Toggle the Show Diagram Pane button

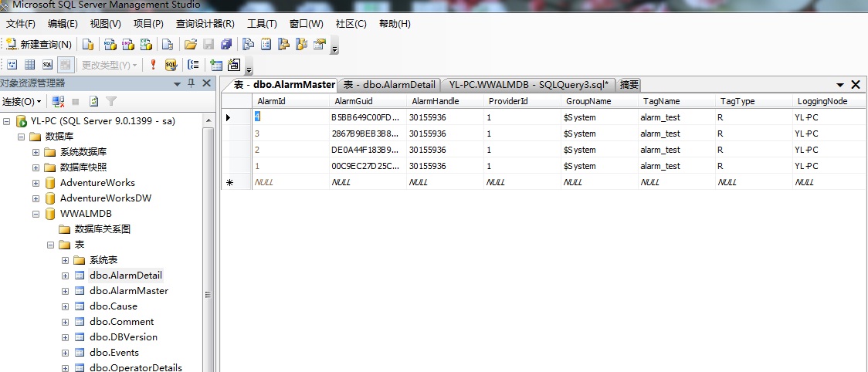(x=12, y=65)
